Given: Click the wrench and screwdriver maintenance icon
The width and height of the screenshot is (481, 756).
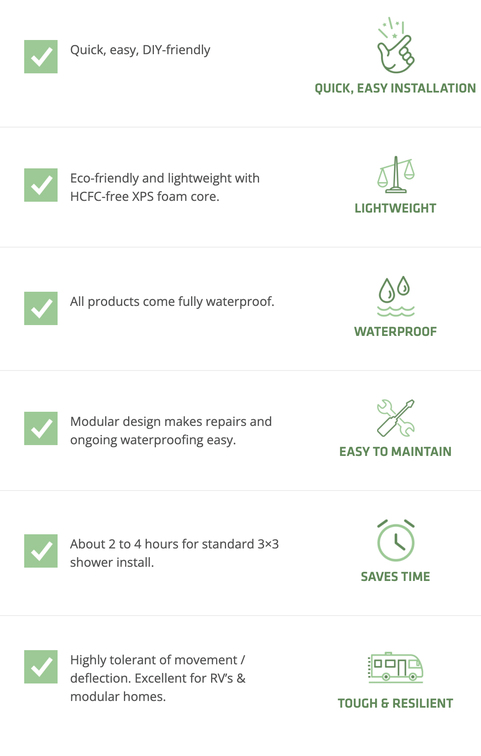Looking at the screenshot, I should click(396, 418).
